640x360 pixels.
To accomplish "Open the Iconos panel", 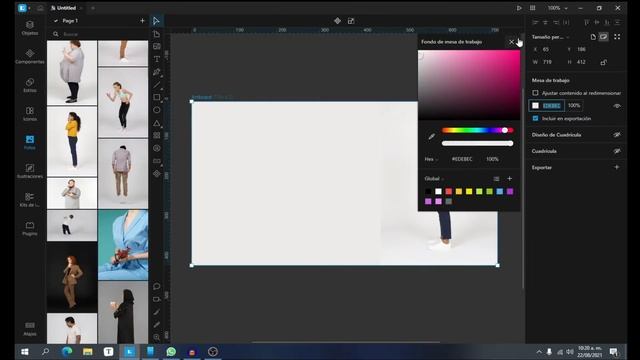I will (30, 114).
